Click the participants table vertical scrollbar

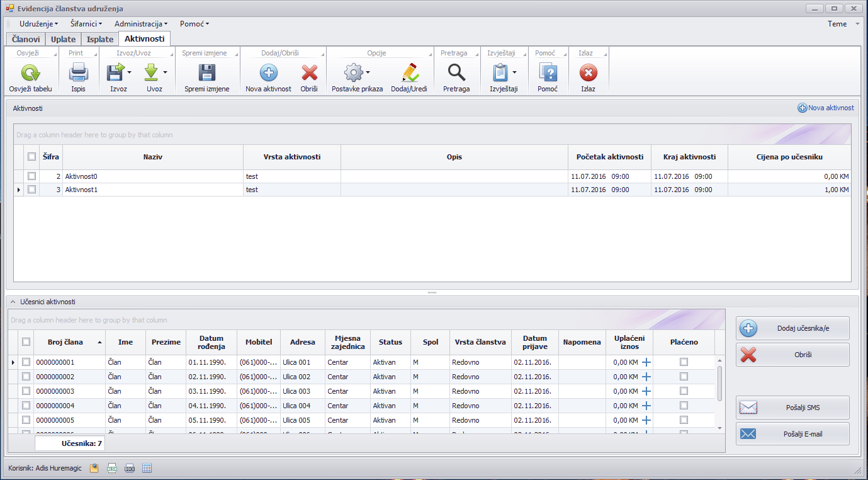[720, 383]
